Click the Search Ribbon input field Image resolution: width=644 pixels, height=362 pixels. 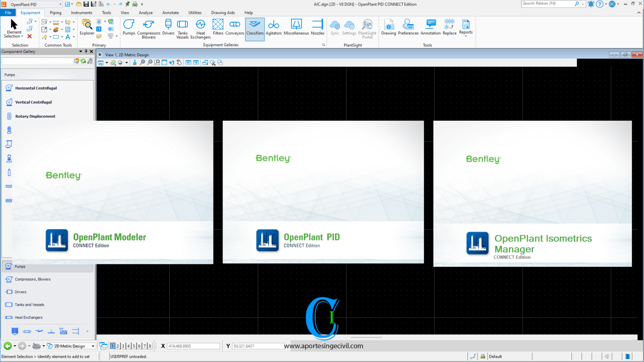[547, 4]
